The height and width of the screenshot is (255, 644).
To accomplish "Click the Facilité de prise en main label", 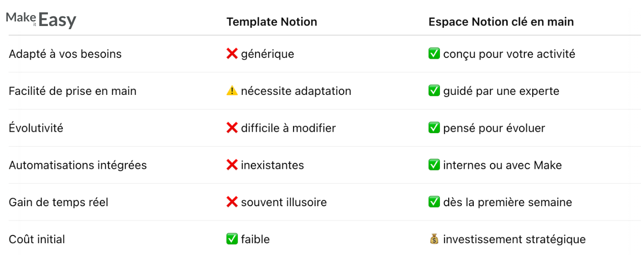I will (x=73, y=91).
